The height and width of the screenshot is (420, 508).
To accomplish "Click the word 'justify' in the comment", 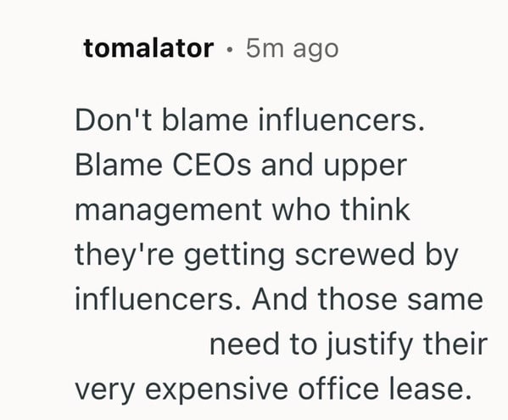I will (x=369, y=345).
